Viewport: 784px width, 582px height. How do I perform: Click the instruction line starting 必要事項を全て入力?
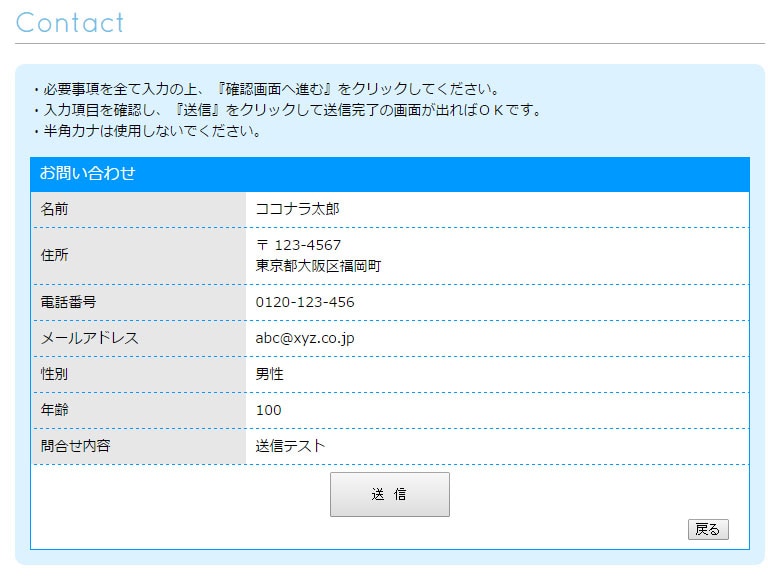268,89
